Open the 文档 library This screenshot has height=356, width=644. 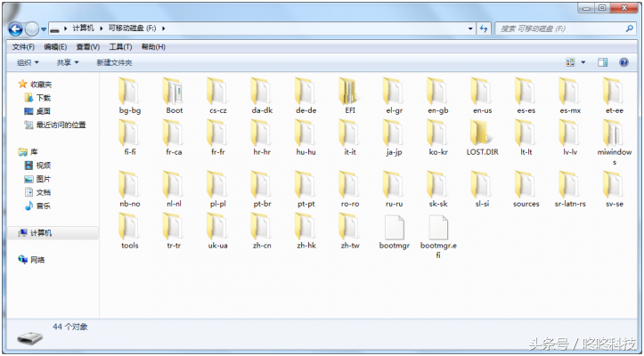pos(43,192)
